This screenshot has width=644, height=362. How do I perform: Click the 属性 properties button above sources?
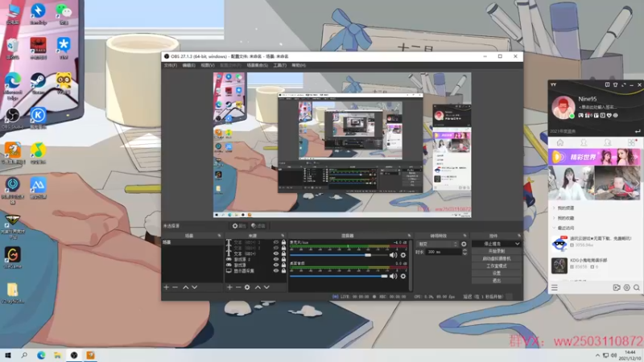tap(238, 226)
